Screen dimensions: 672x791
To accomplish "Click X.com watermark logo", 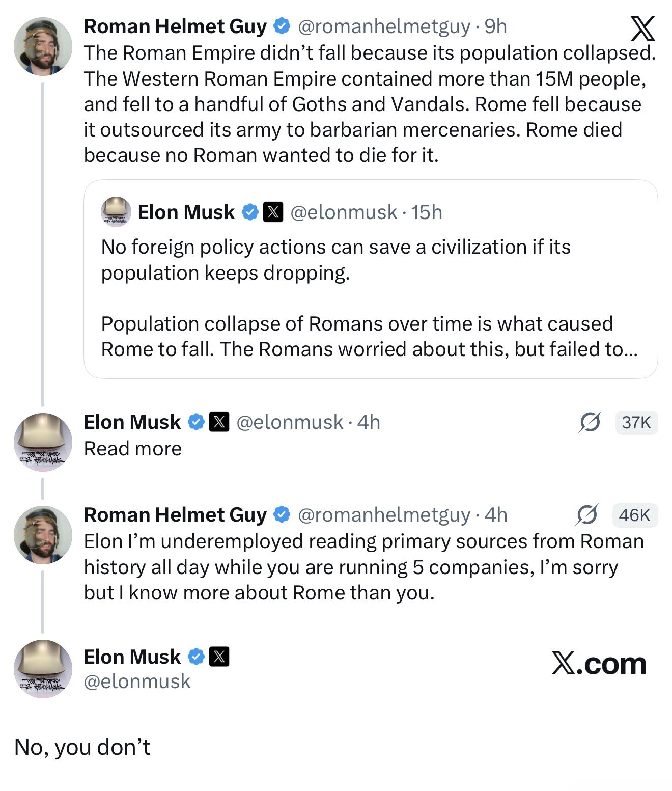I will coord(599,664).
